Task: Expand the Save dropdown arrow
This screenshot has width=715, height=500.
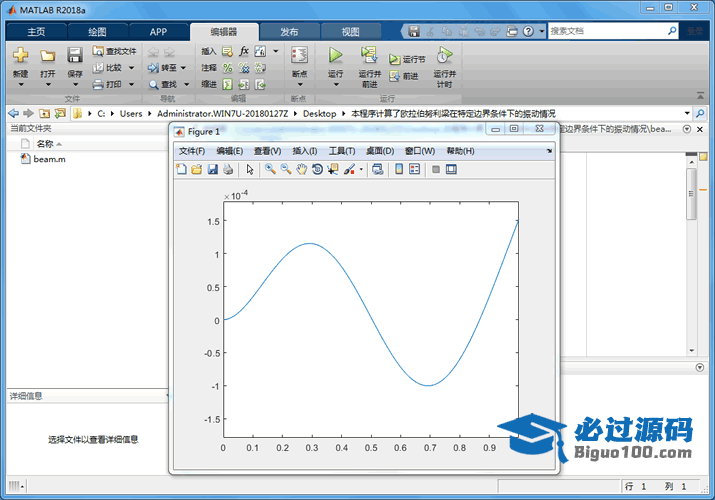Action: tap(75, 85)
